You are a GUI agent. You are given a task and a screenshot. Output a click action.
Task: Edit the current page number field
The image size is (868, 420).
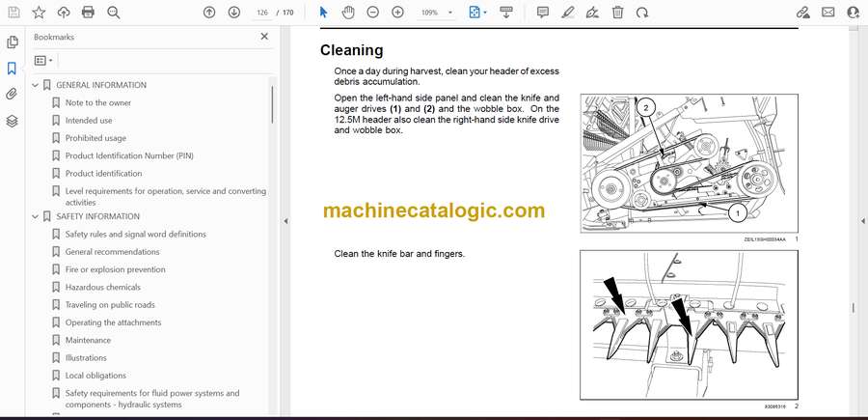click(x=262, y=13)
